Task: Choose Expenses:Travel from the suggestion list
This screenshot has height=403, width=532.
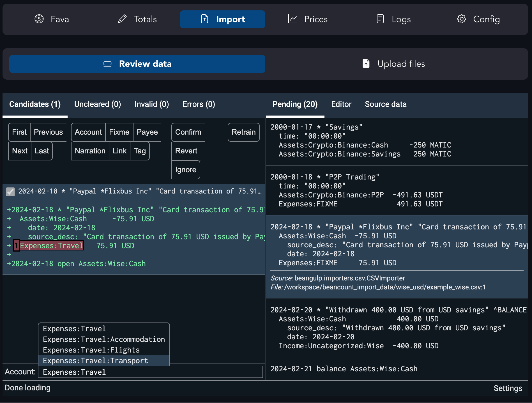Action: [104, 329]
